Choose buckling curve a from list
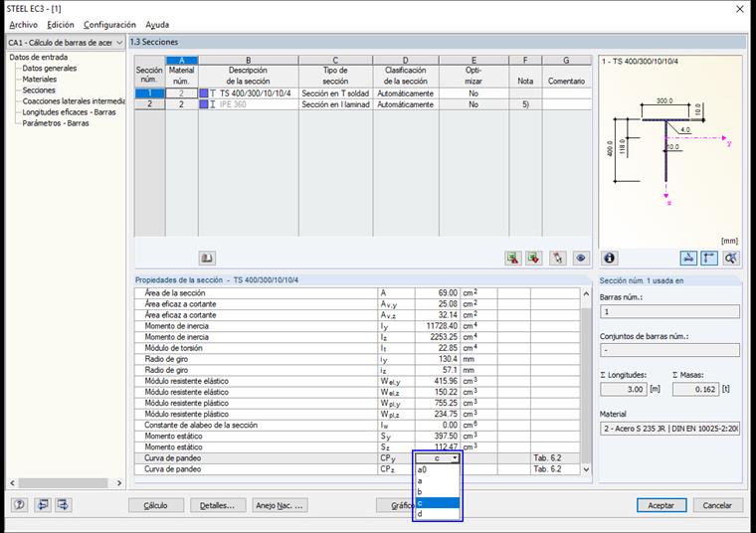 point(438,480)
